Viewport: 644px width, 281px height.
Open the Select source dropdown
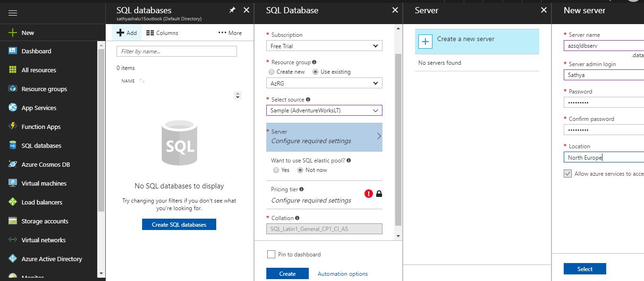[x=324, y=110]
